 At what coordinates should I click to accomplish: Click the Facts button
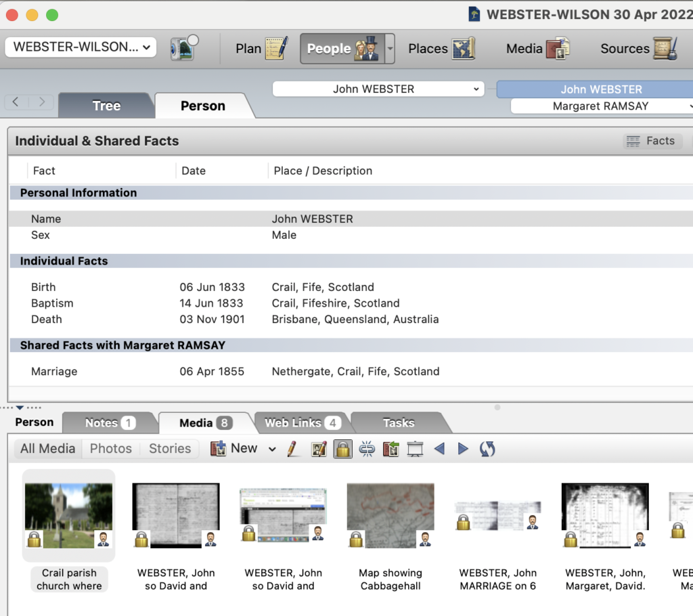(651, 141)
